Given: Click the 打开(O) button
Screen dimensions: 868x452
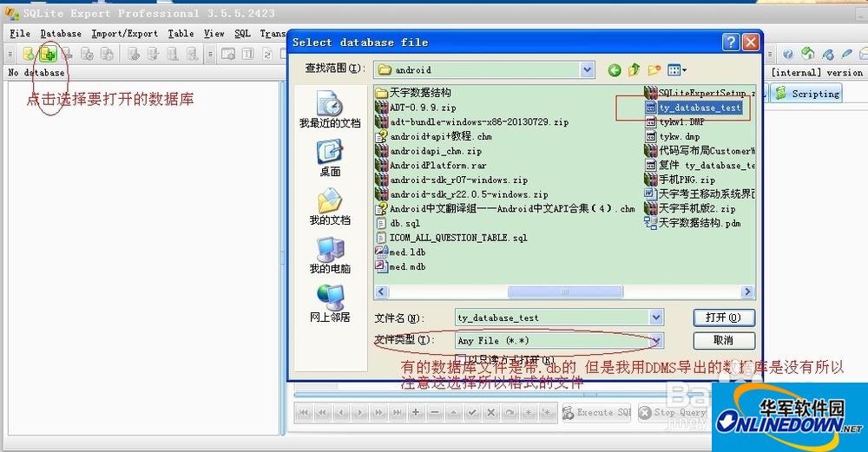Looking at the screenshot, I should 724,318.
